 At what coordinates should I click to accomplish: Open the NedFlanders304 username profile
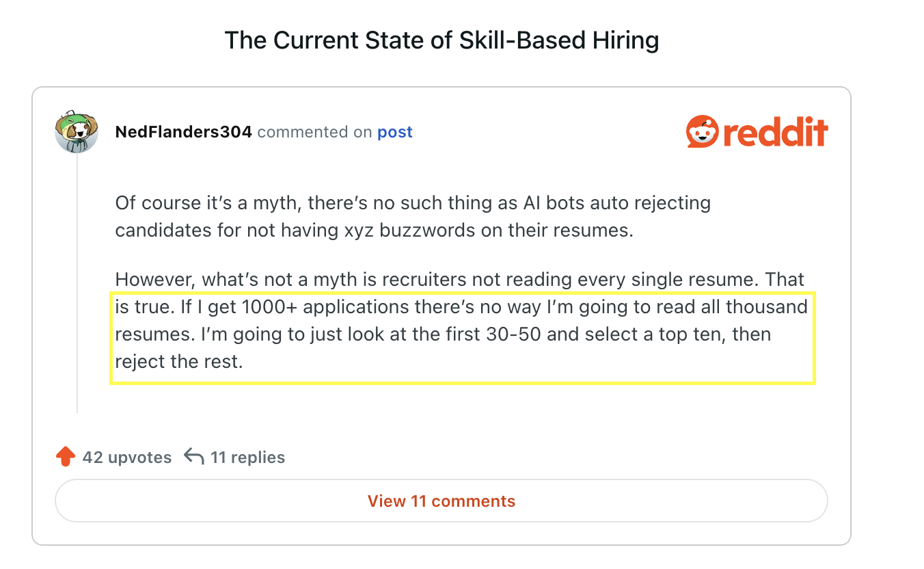tap(183, 132)
